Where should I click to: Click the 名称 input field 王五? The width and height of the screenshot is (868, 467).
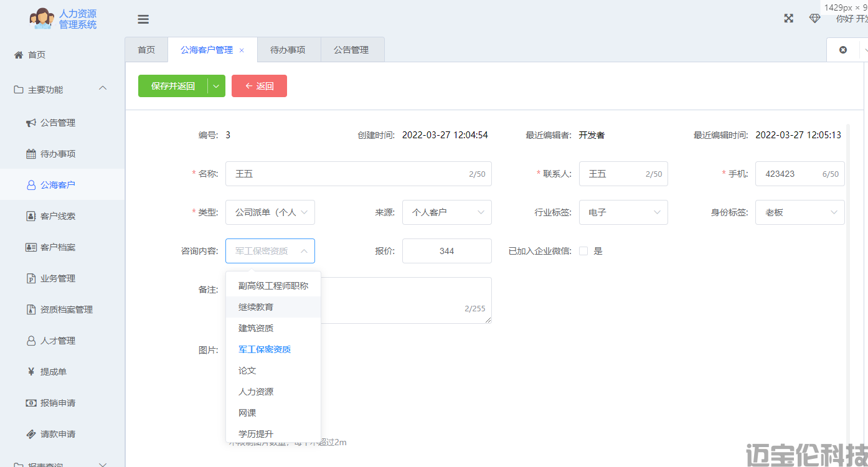tap(359, 174)
